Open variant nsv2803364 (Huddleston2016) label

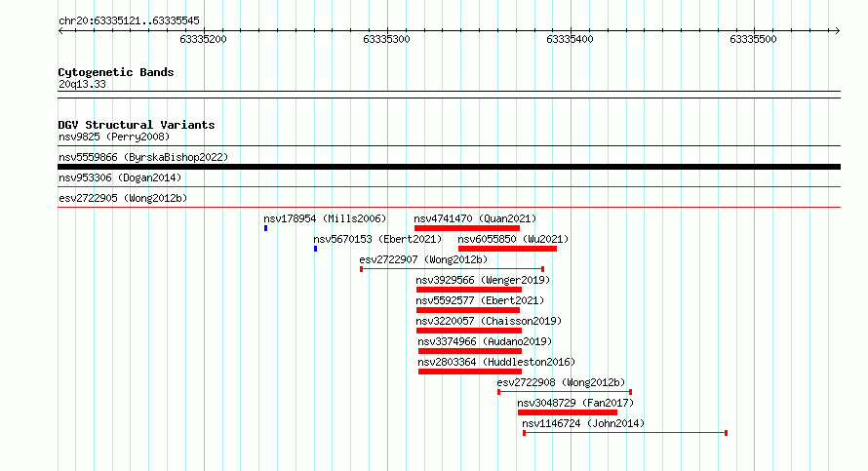point(496,362)
